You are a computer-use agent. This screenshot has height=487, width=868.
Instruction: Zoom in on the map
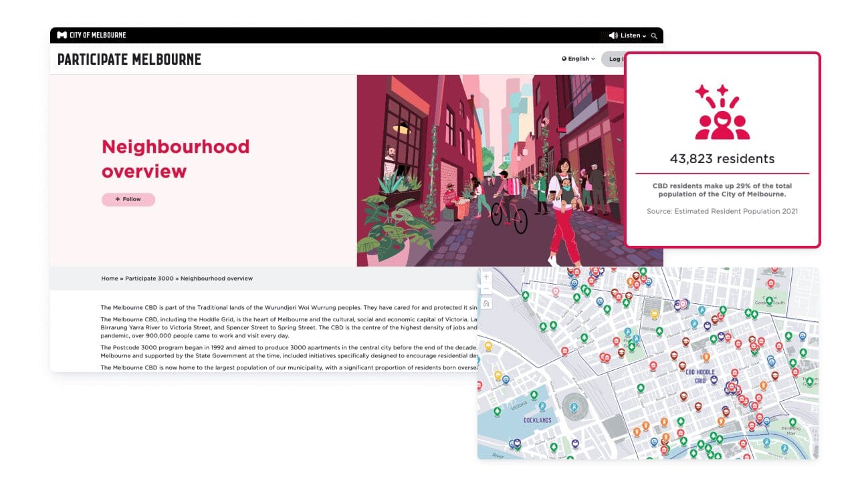click(x=486, y=277)
